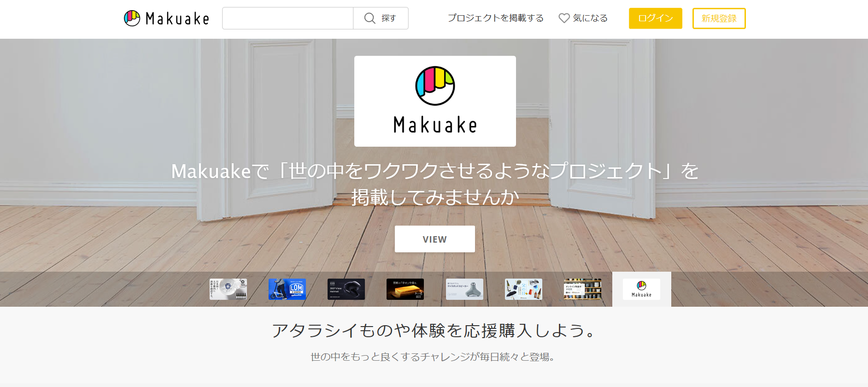Select the castella cake carousel thumbnail

[x=405, y=289]
